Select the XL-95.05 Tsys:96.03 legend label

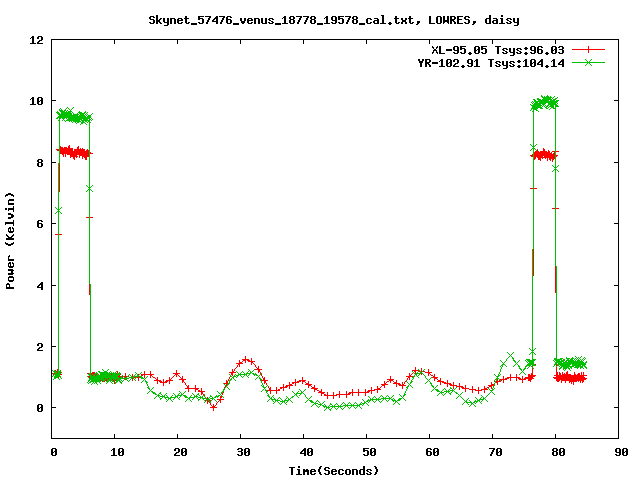[498, 50]
